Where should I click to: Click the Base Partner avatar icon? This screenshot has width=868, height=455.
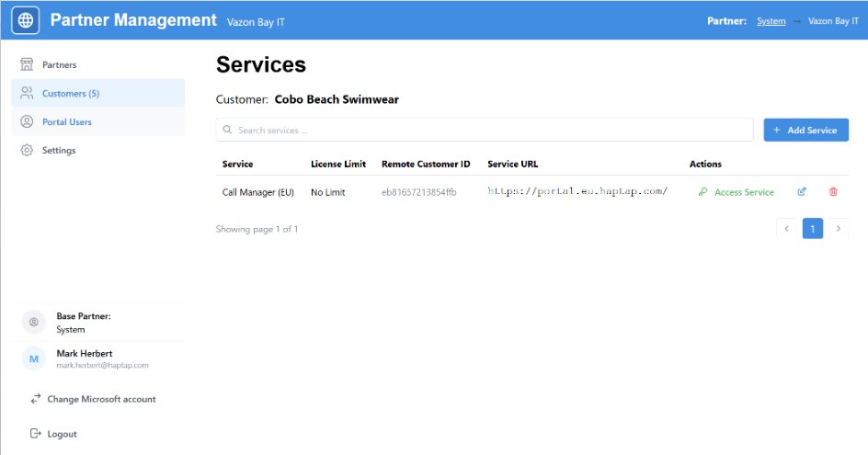[34, 323]
